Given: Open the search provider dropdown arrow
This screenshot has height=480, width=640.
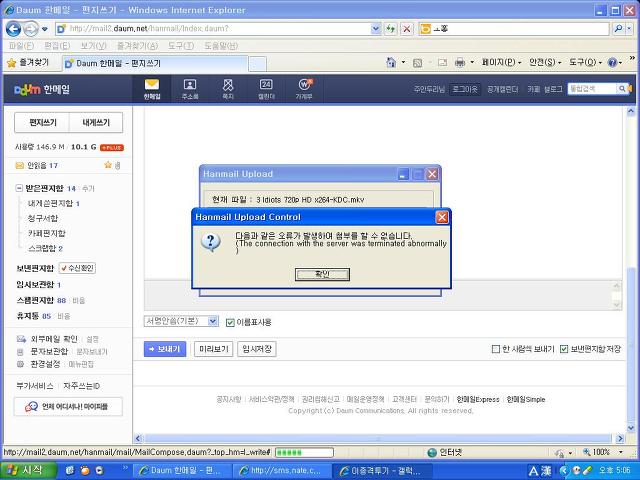Looking at the screenshot, I should click(x=630, y=29).
